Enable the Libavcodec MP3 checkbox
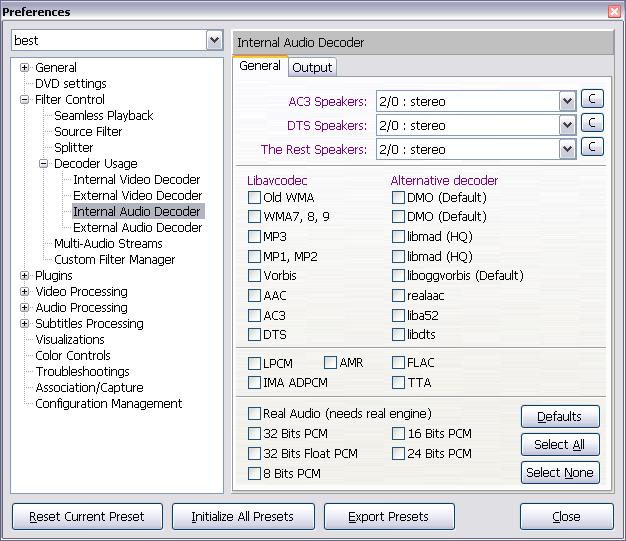The width and height of the screenshot is (626, 541). (254, 237)
